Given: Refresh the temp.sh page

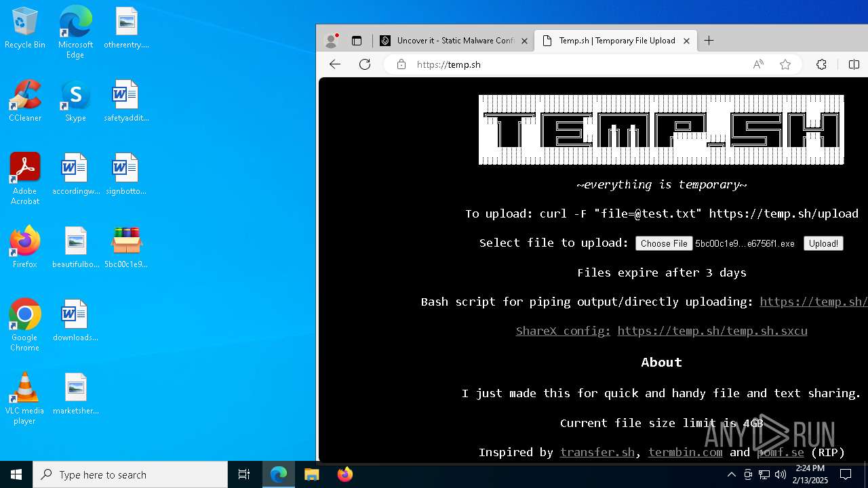Looking at the screenshot, I should 365,64.
